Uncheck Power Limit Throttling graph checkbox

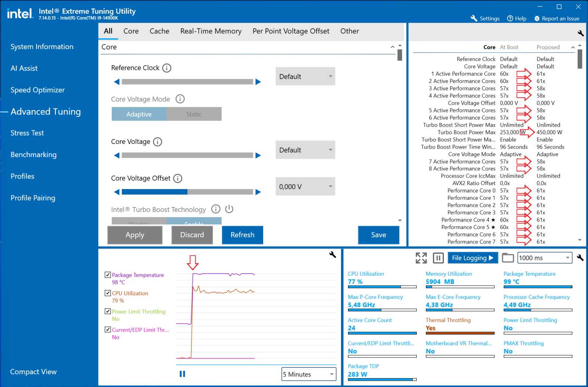(x=108, y=311)
